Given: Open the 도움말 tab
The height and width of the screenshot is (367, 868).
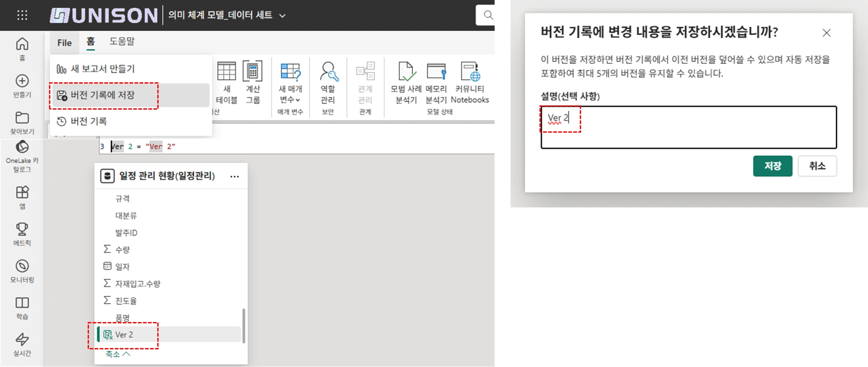Looking at the screenshot, I should pos(122,42).
